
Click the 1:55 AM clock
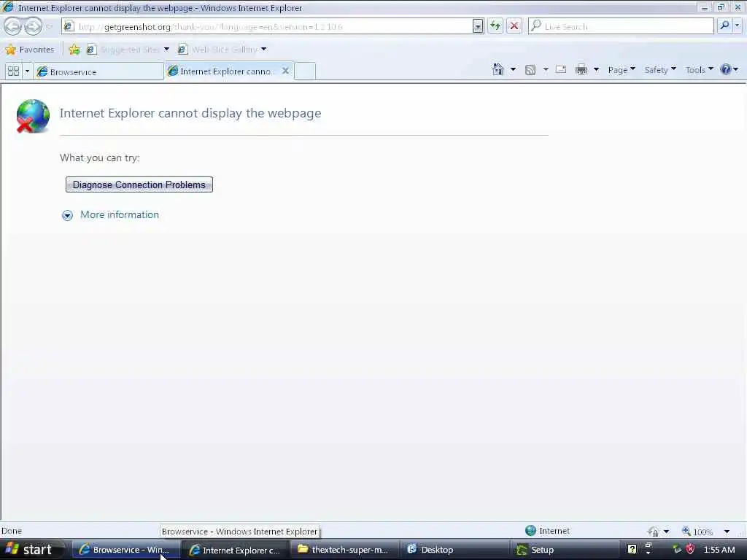click(x=719, y=550)
